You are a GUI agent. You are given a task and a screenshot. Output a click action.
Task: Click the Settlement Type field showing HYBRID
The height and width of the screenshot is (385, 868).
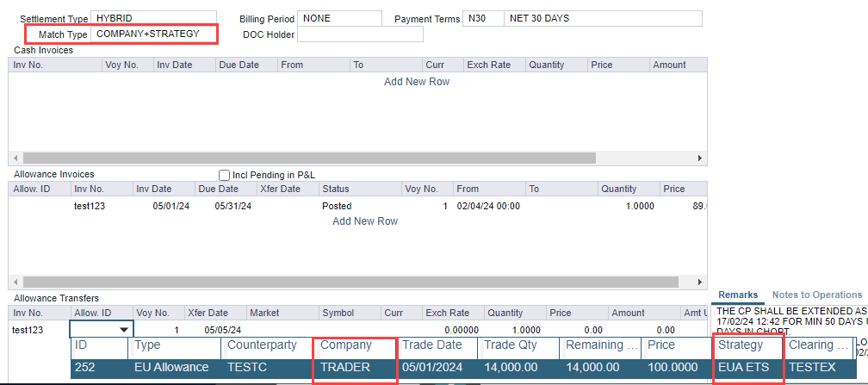(153, 18)
